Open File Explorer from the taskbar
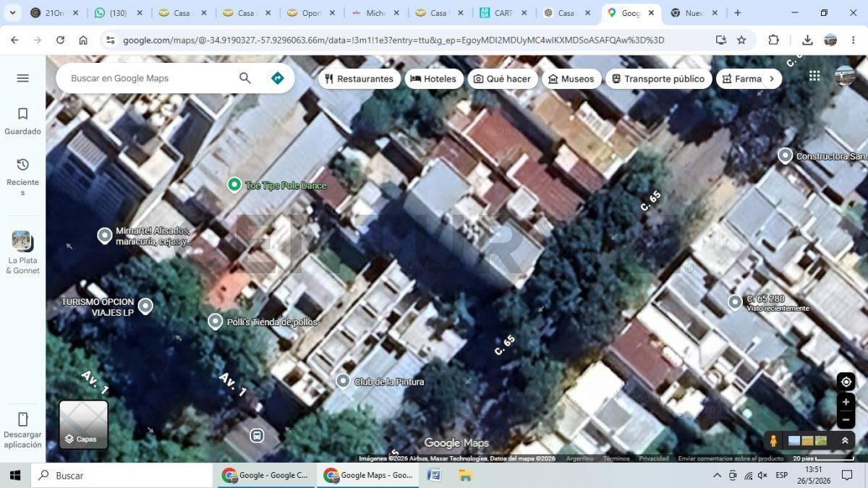Image resolution: width=868 pixels, height=488 pixels. (x=465, y=475)
